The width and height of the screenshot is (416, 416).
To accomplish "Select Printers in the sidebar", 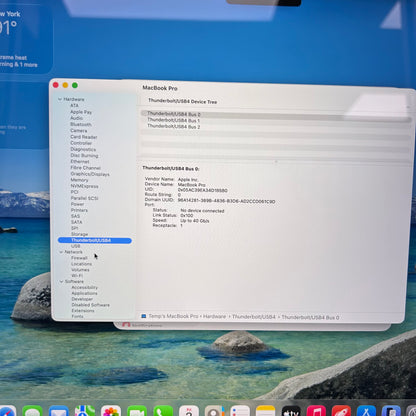I will click(79, 210).
